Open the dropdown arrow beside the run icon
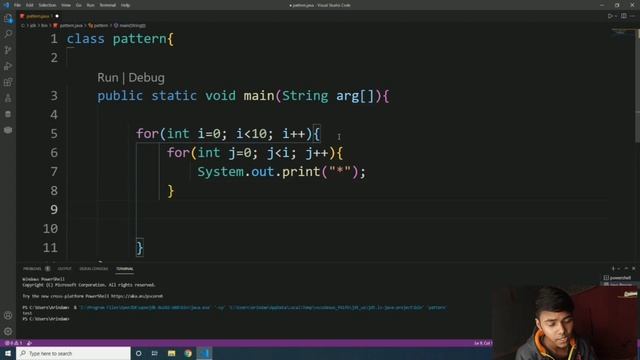The image size is (640, 360). (616, 16)
